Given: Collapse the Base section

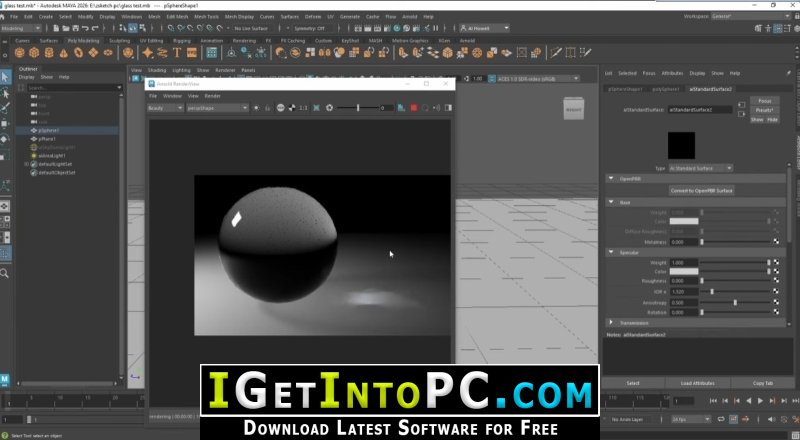Looking at the screenshot, I should pyautogui.click(x=611, y=202).
